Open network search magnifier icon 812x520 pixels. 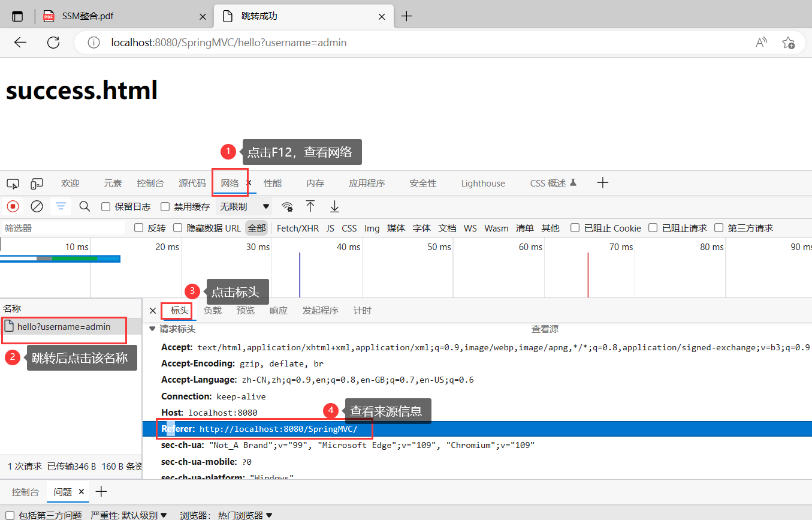(x=84, y=206)
